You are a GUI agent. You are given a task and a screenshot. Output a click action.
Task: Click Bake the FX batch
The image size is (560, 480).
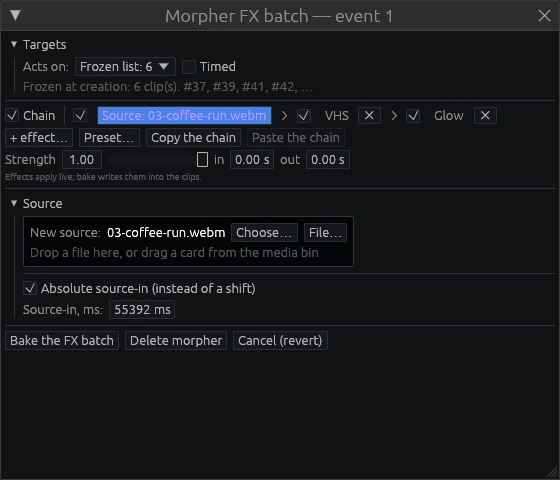[62, 340]
